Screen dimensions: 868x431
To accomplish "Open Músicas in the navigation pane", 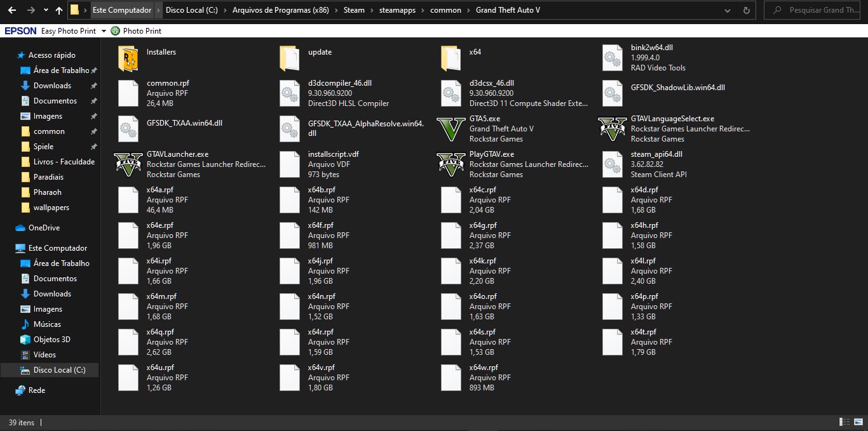I will point(47,324).
